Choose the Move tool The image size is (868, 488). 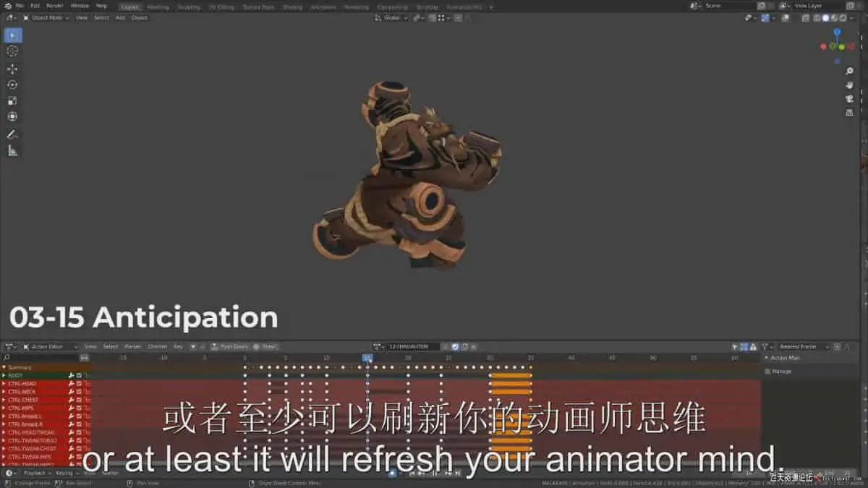(13, 69)
